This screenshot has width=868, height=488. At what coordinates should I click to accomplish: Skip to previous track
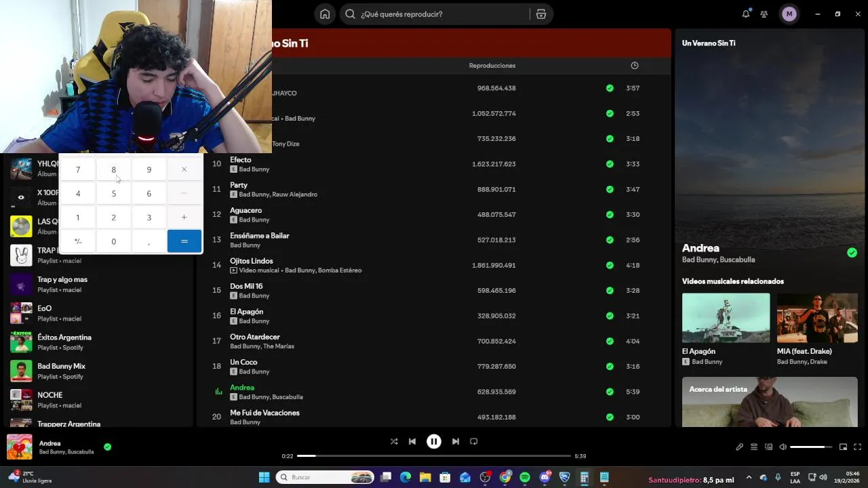pyautogui.click(x=412, y=441)
